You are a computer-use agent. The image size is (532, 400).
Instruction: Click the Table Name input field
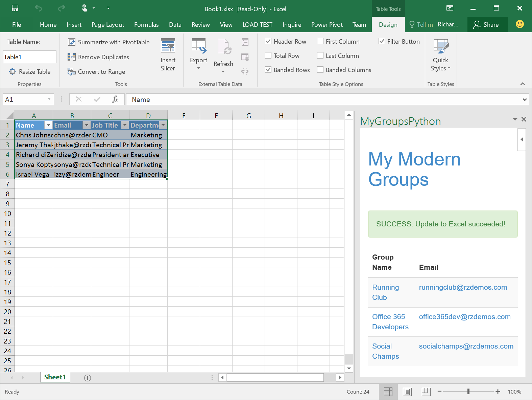[30, 57]
